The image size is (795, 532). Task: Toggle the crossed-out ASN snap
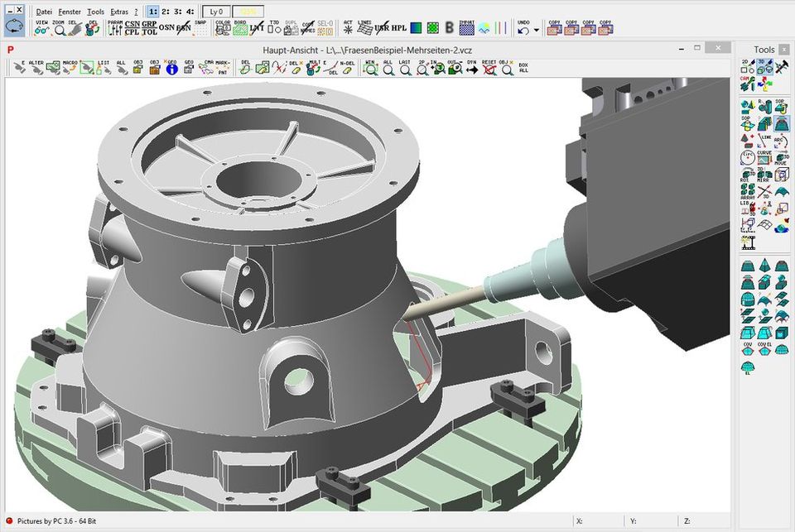(184, 27)
